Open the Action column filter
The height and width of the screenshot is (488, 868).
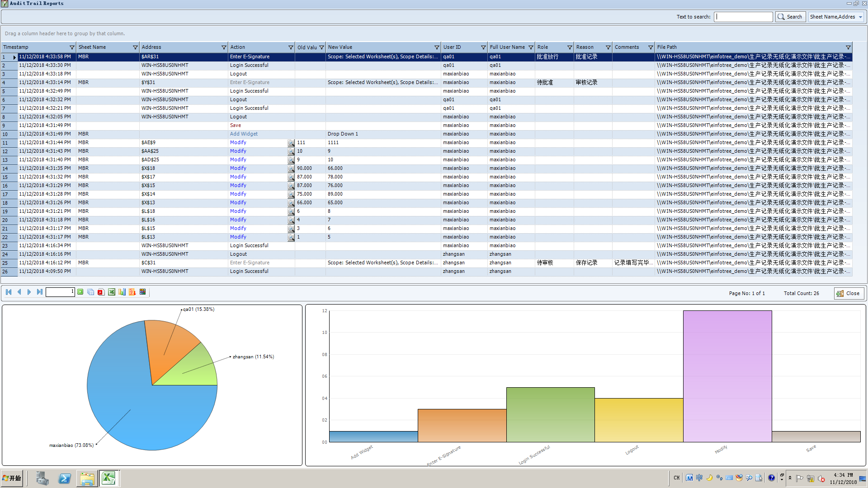(291, 47)
